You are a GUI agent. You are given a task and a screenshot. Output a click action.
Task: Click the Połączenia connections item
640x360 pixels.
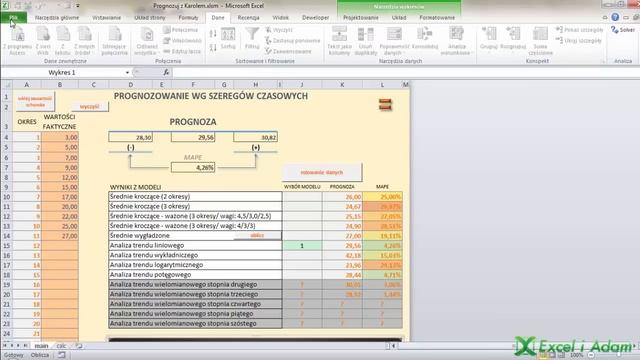pos(180,30)
